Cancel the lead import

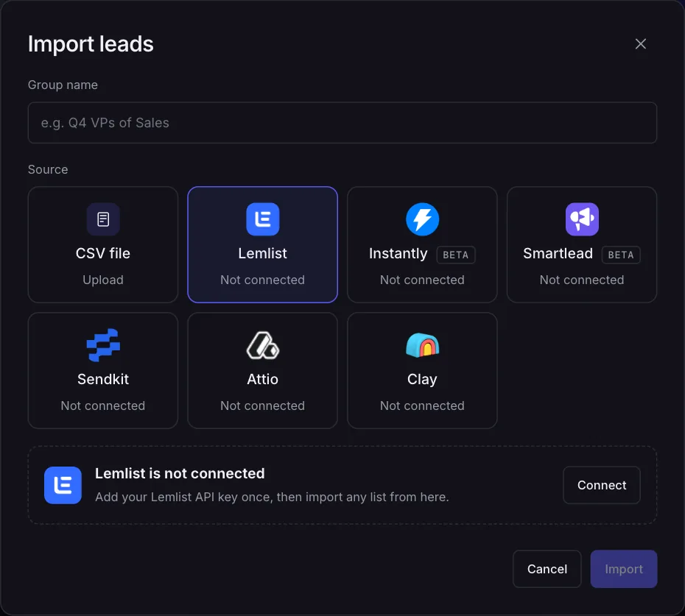coord(547,569)
